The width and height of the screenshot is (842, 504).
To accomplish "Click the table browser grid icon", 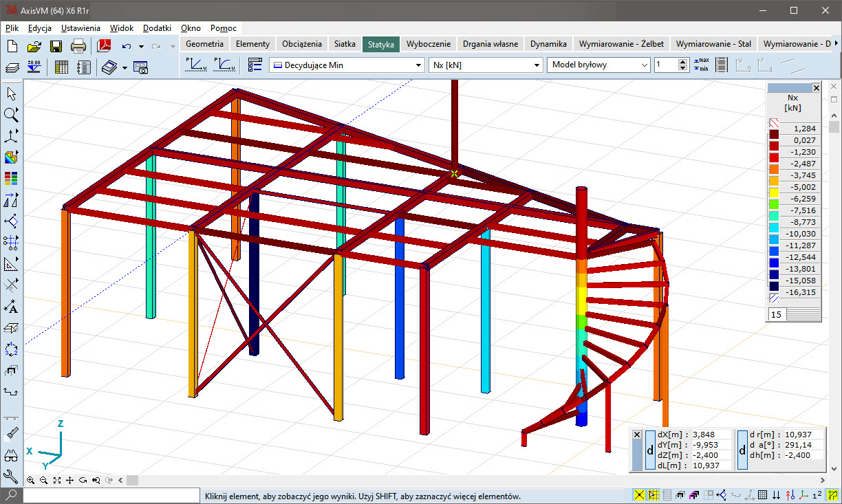I will (61, 67).
